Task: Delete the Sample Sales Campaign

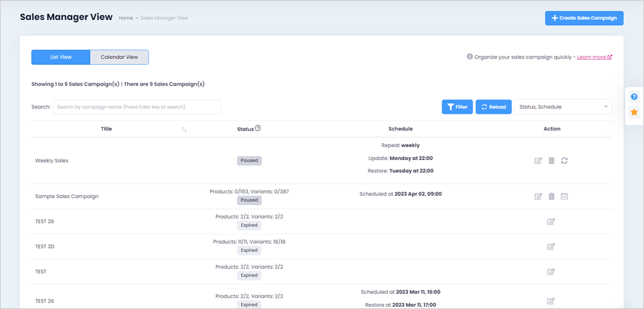Action: pos(551,197)
